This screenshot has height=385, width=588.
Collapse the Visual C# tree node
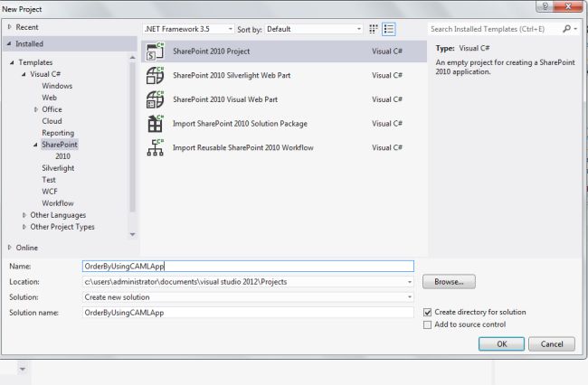(24, 74)
